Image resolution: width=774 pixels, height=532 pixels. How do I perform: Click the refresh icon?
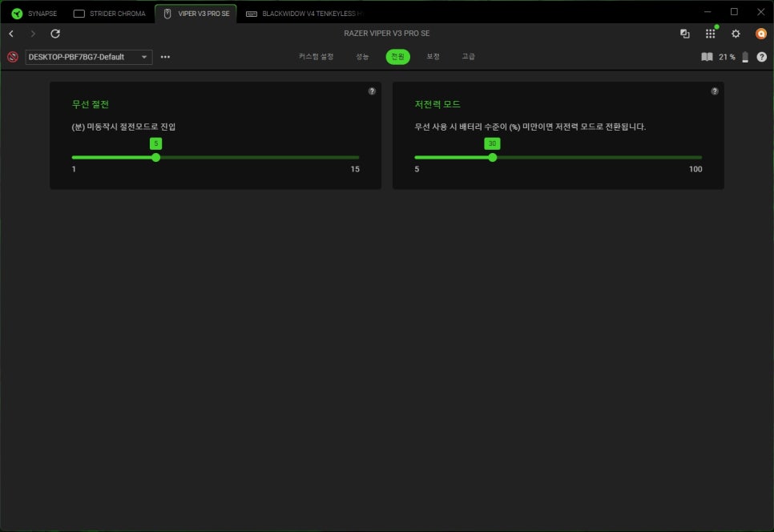tap(55, 34)
